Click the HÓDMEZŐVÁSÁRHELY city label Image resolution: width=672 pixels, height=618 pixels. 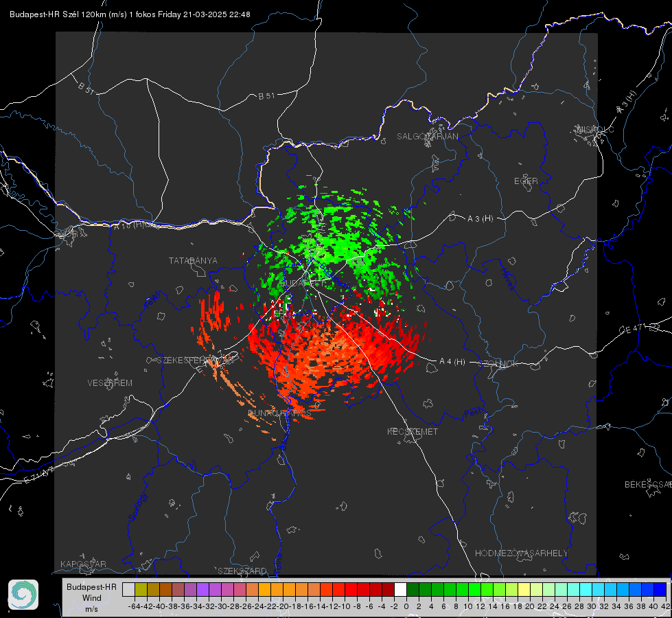point(521,553)
